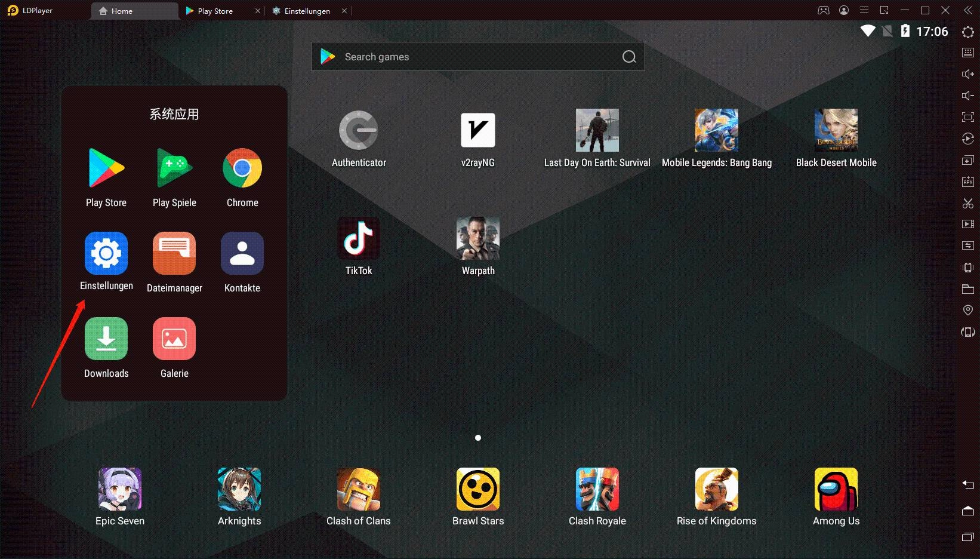
Task: Start Last Day On Earth: Survival
Action: pyautogui.click(x=597, y=130)
